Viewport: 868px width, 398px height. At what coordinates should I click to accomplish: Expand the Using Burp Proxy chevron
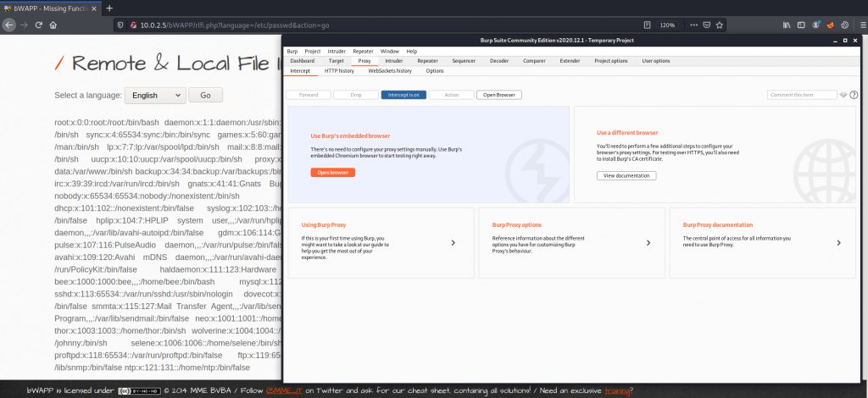click(x=453, y=242)
